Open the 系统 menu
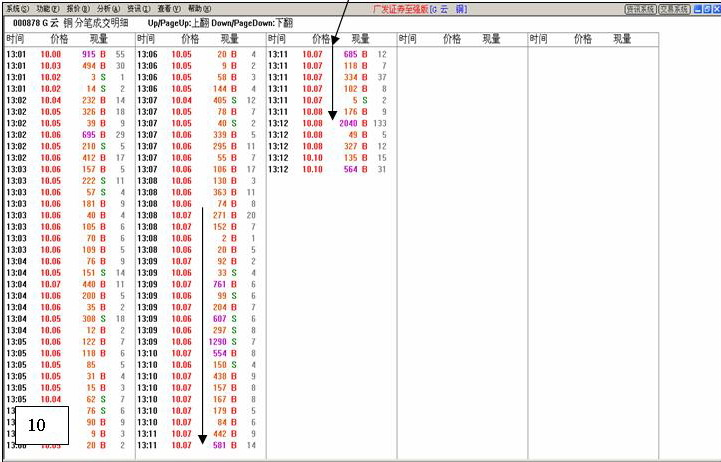This screenshot has height=462, width=721. click(17, 8)
